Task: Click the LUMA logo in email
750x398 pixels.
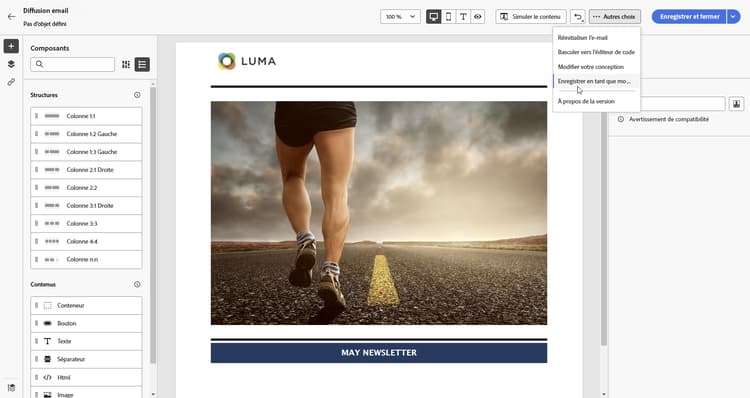Action: coord(247,61)
